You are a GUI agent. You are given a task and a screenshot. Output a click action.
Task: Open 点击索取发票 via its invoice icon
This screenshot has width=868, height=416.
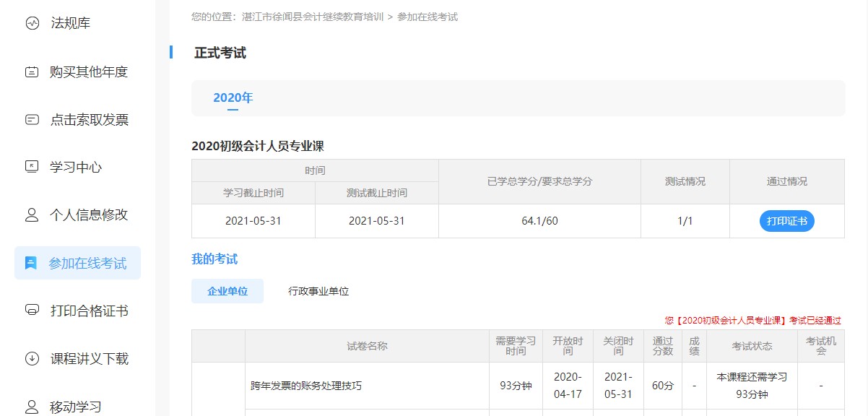point(32,119)
